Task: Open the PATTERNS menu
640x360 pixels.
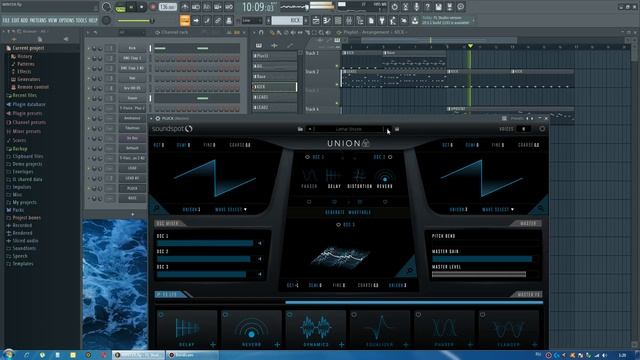Action: click(x=38, y=20)
